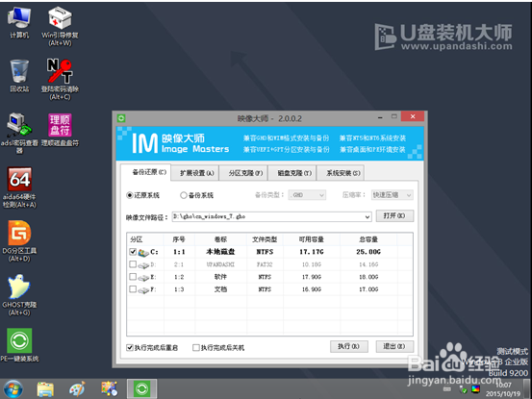The width and height of the screenshot is (532, 399).
Task: Open file explorer from taskbar
Action: click(45, 389)
